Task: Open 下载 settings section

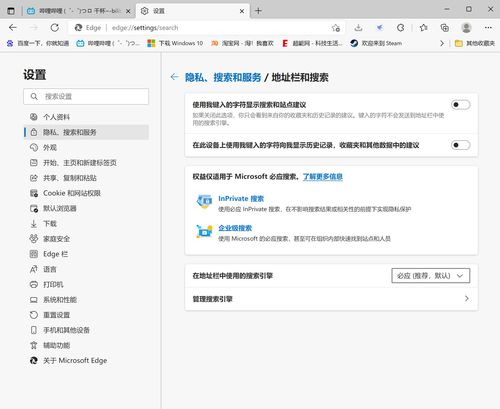Action: (86, 224)
